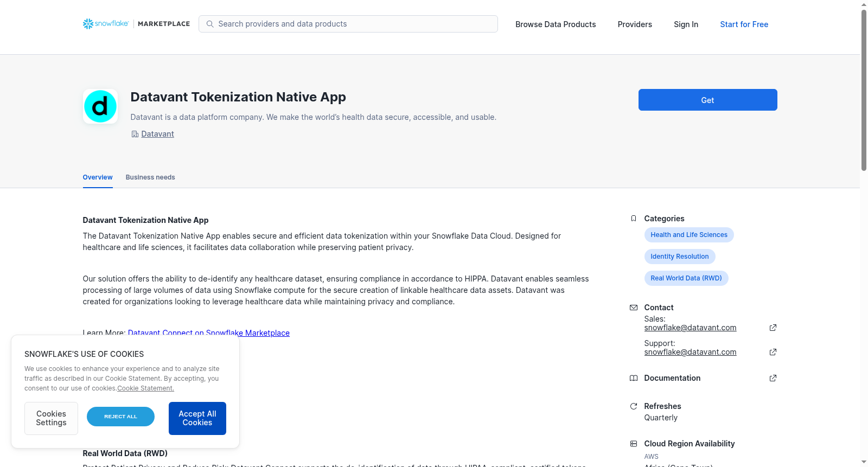
Task: Open the Cookie Statement link
Action: pyautogui.click(x=146, y=388)
